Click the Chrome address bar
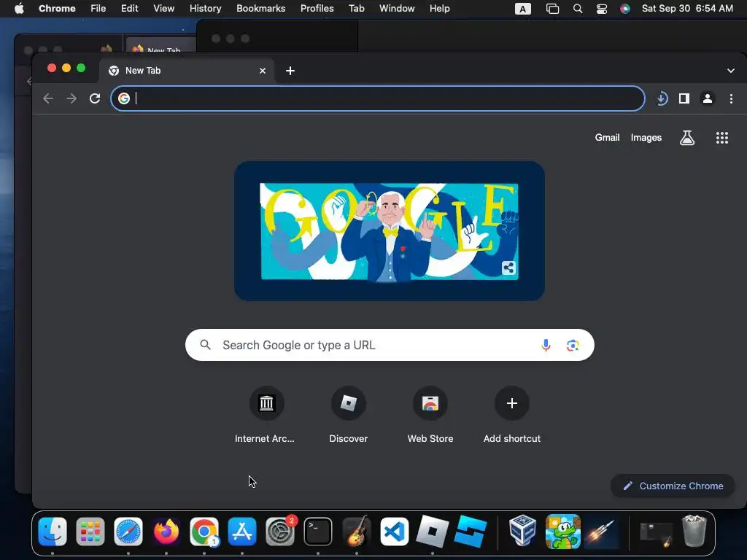 pos(378,98)
